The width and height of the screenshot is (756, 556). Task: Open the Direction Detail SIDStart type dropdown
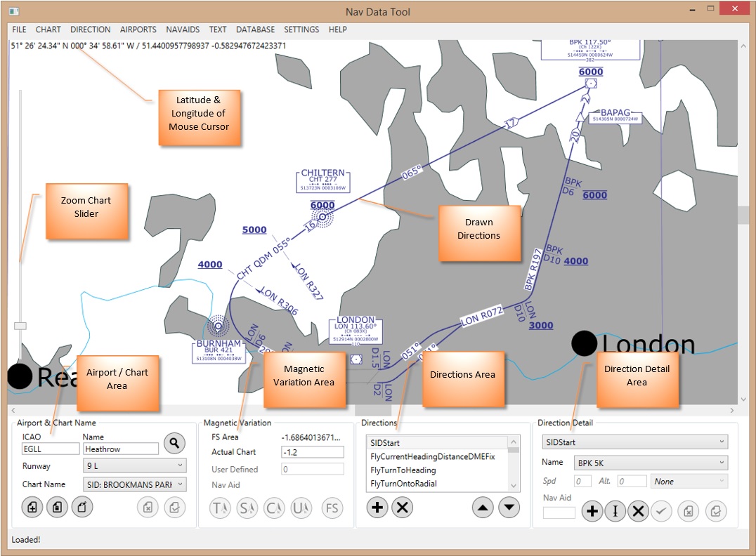635,442
